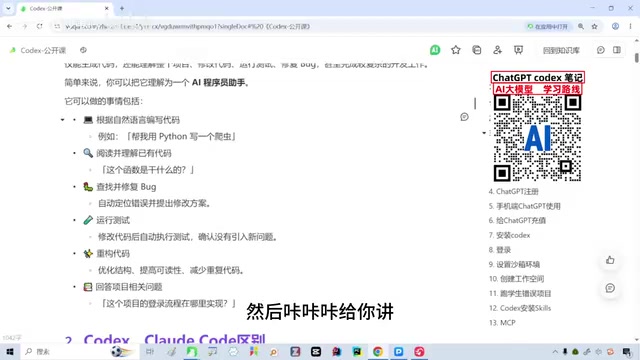Open the green AI assistant icon

coord(435,50)
